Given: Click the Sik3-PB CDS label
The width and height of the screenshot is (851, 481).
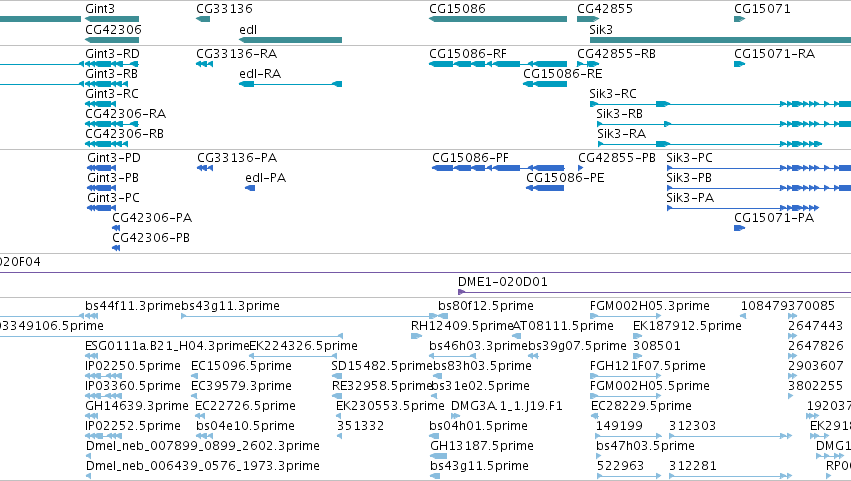Looking at the screenshot, I should 689,178.
